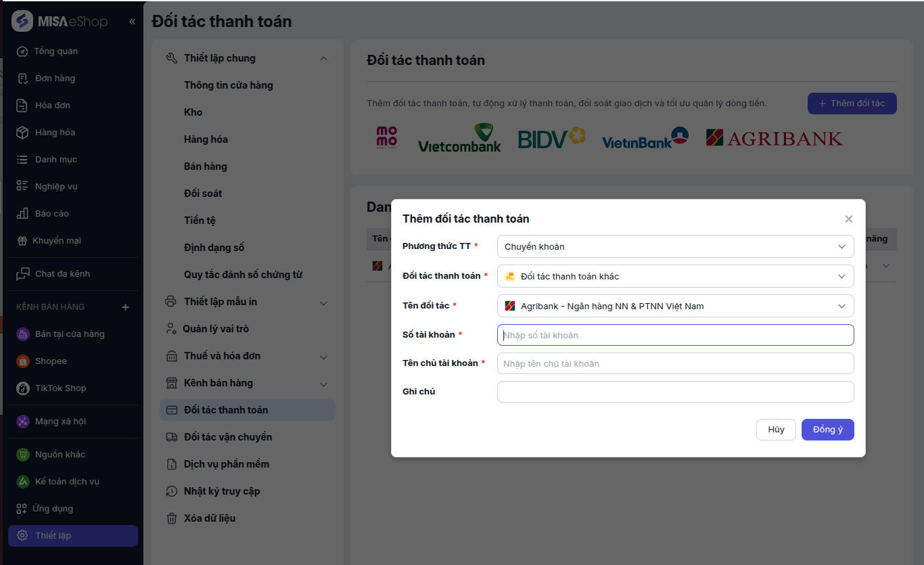Click the Thêm đối tác button
The width and height of the screenshot is (924, 565).
pos(852,104)
